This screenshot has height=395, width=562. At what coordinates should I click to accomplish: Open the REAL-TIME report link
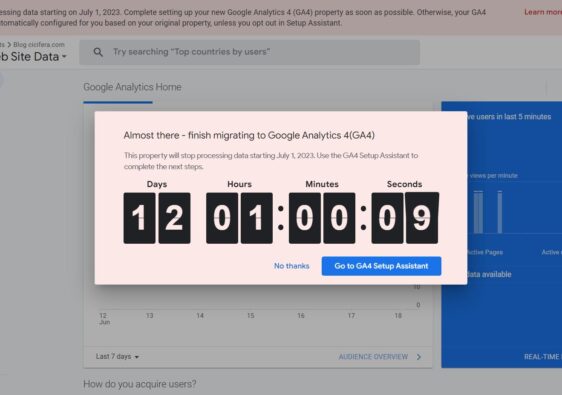[543, 357]
